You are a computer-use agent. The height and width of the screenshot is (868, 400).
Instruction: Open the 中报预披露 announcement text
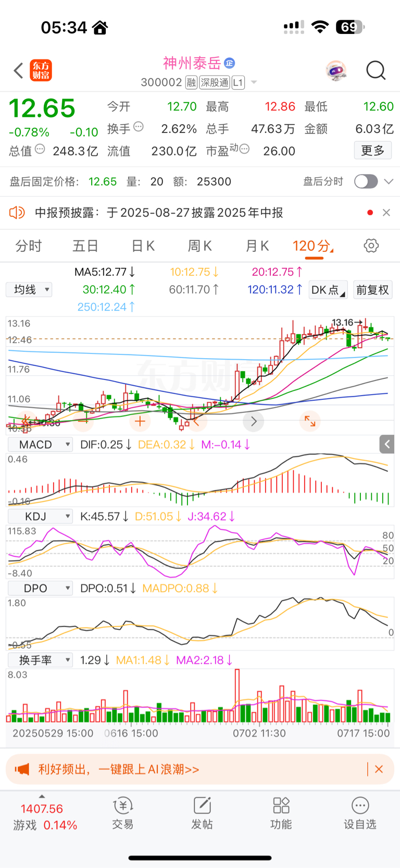point(159,213)
